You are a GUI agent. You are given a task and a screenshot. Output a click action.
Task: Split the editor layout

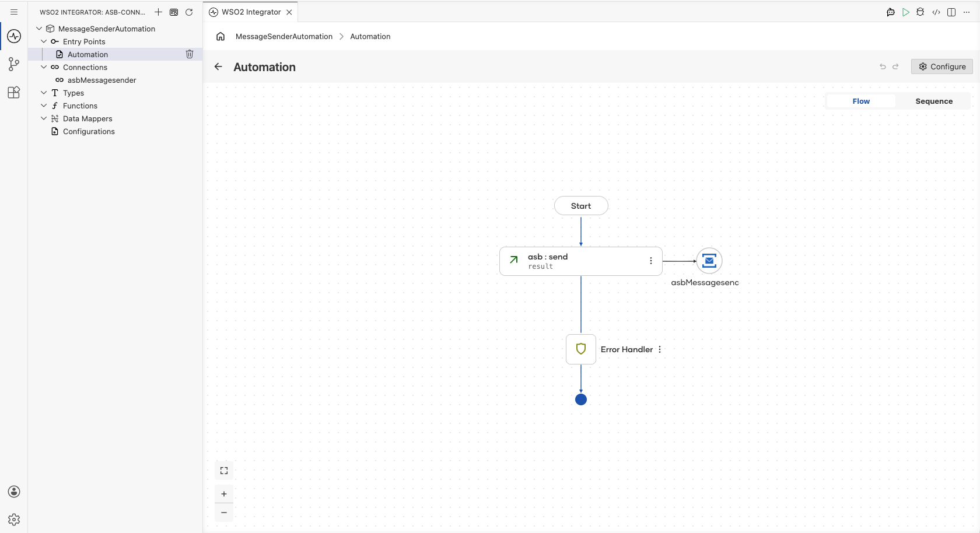pos(951,12)
